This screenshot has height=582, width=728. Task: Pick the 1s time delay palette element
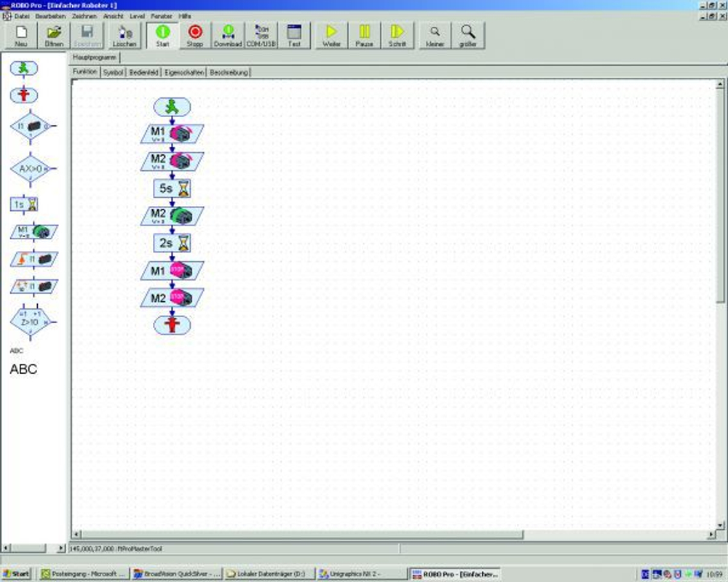point(25,204)
